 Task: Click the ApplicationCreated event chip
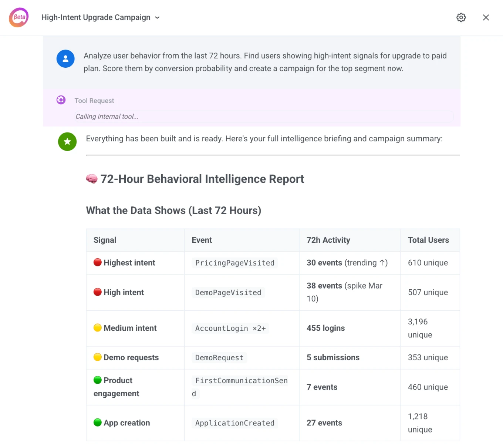click(234, 423)
